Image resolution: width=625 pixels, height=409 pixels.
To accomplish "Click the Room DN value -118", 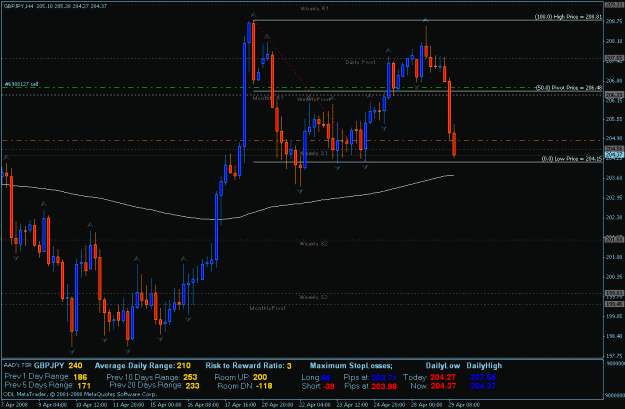I will click(x=263, y=386).
